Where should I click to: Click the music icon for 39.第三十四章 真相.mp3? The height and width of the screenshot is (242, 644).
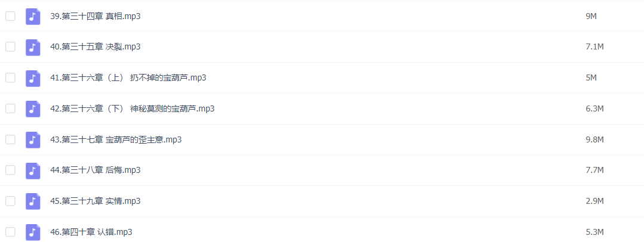(x=33, y=17)
